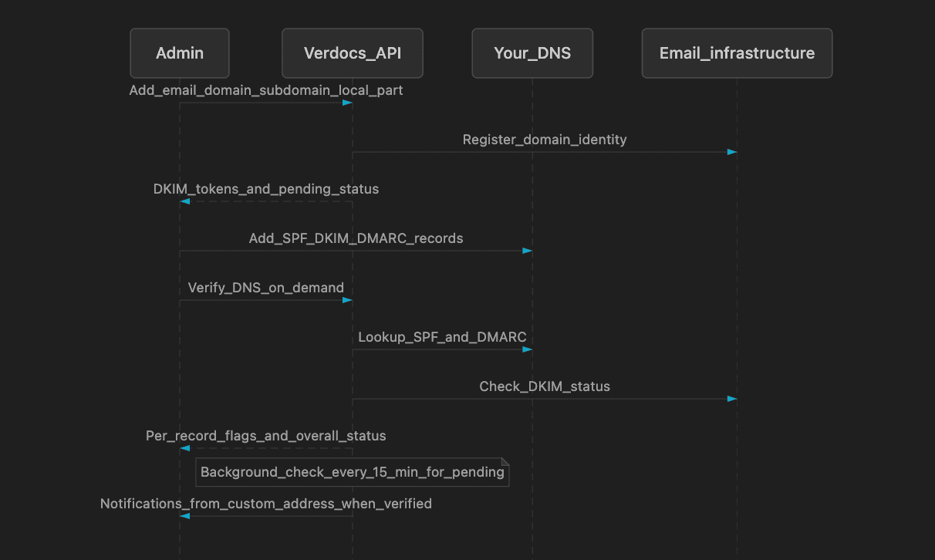935x560 pixels.
Task: Click the Admin participant box
Action: click(180, 53)
